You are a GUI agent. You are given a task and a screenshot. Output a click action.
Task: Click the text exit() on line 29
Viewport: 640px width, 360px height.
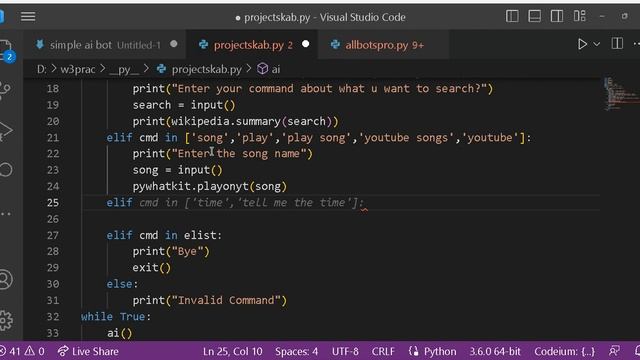pos(151,268)
